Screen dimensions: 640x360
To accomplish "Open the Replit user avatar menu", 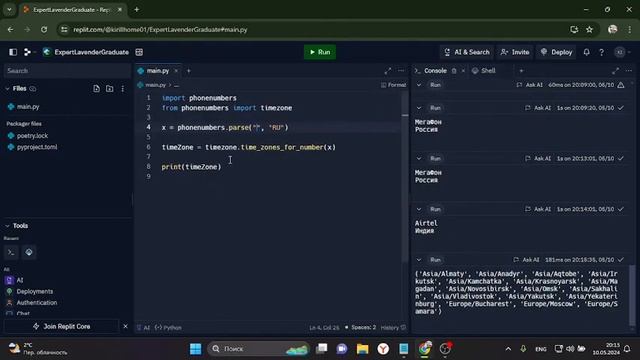I will point(620,52).
